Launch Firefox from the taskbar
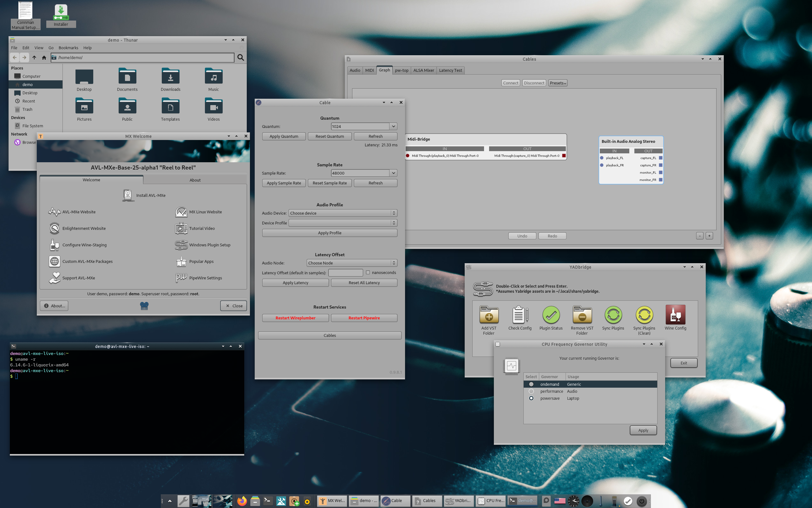 click(242, 501)
